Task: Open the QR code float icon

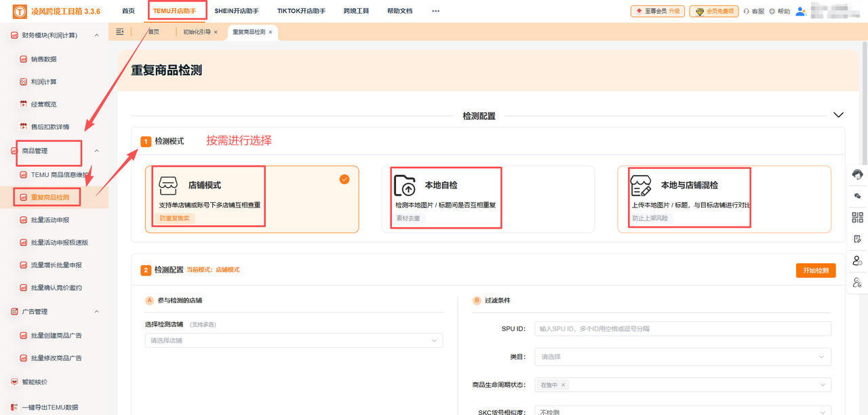Action: pos(858,218)
